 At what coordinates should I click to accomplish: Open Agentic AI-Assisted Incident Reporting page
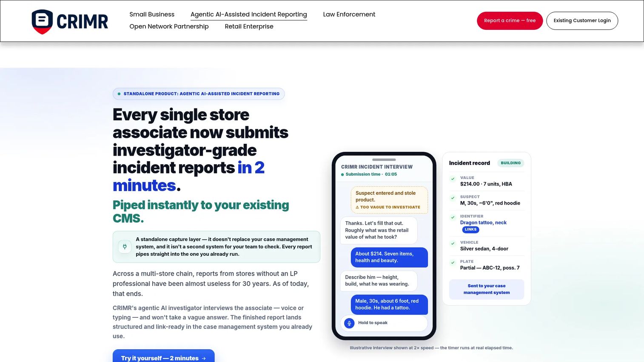pos(249,14)
